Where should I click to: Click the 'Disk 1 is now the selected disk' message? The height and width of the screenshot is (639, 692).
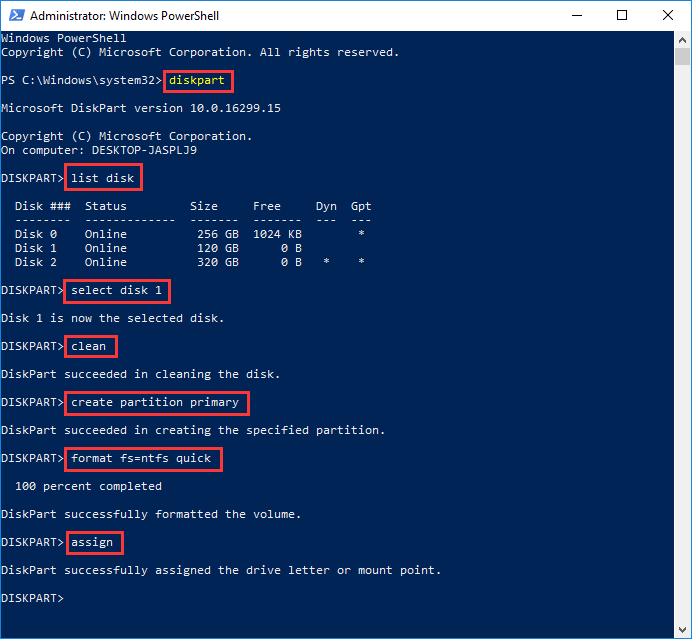point(112,319)
